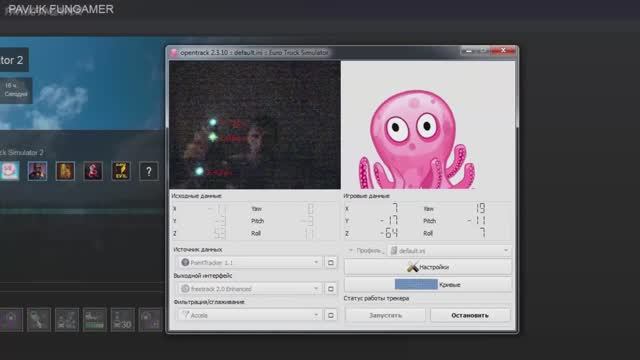
Task: Open the question mark tile in Steam
Action: tap(149, 171)
